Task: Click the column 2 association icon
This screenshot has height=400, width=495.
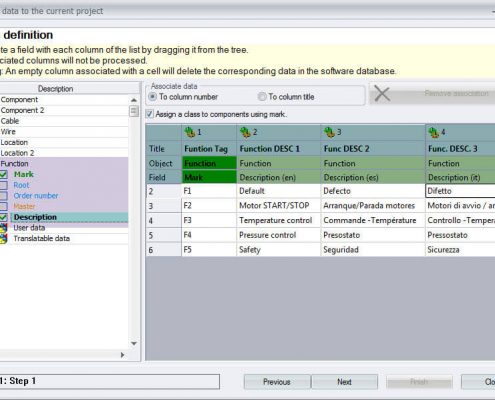Action: [x=245, y=132]
